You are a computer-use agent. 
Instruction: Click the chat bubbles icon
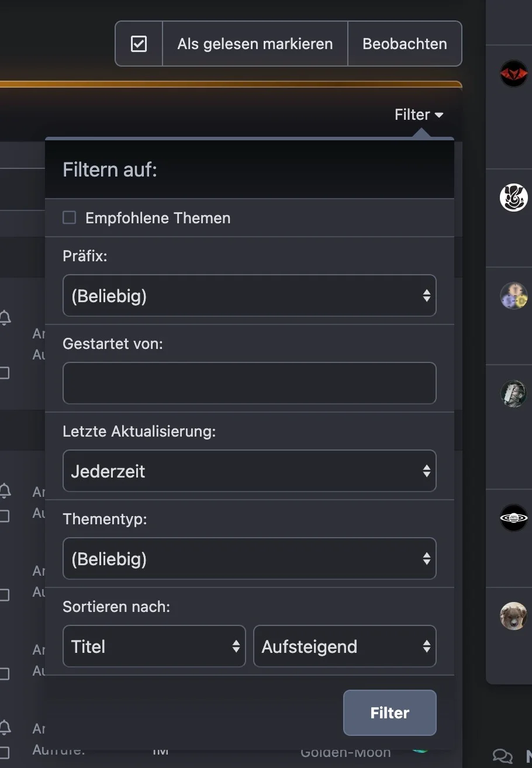pyautogui.click(x=503, y=756)
